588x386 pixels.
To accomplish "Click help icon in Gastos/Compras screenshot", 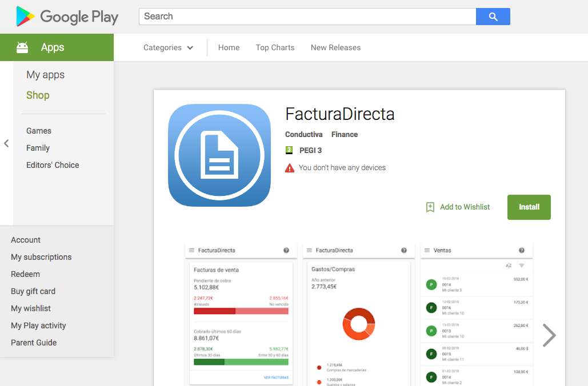I will [x=404, y=250].
